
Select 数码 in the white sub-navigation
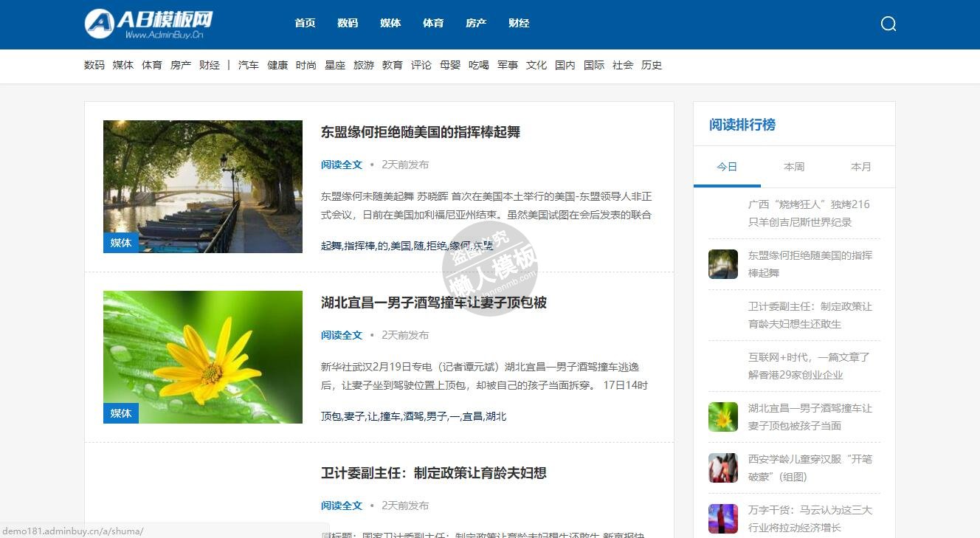[94, 65]
